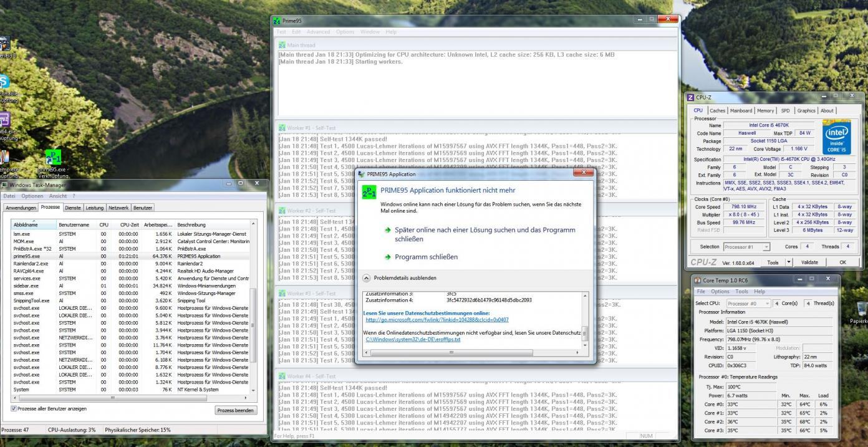Sort processes by Abbildname column

pyautogui.click(x=34, y=224)
